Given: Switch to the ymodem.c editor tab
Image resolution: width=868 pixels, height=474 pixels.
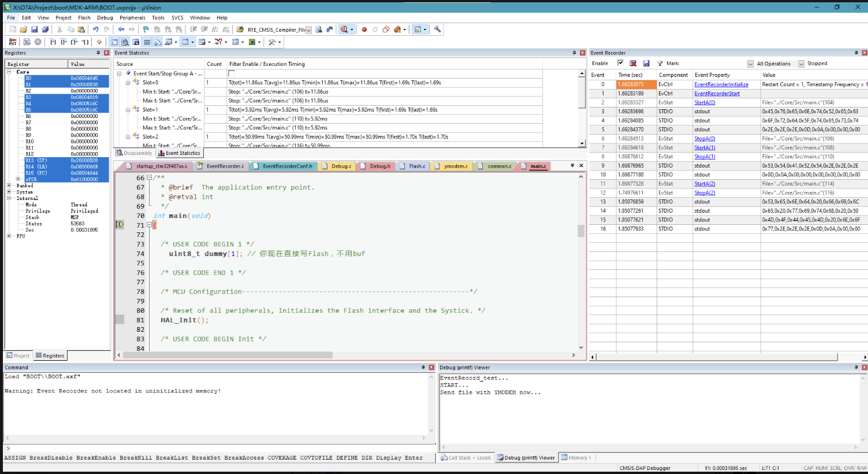Looking at the screenshot, I should tap(456, 166).
